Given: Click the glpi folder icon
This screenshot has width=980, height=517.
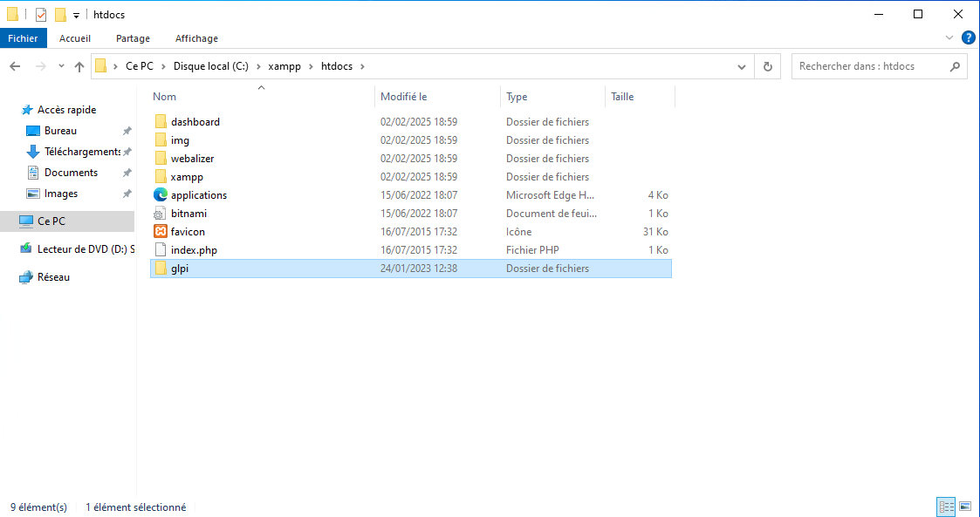Looking at the screenshot, I should (161, 269).
